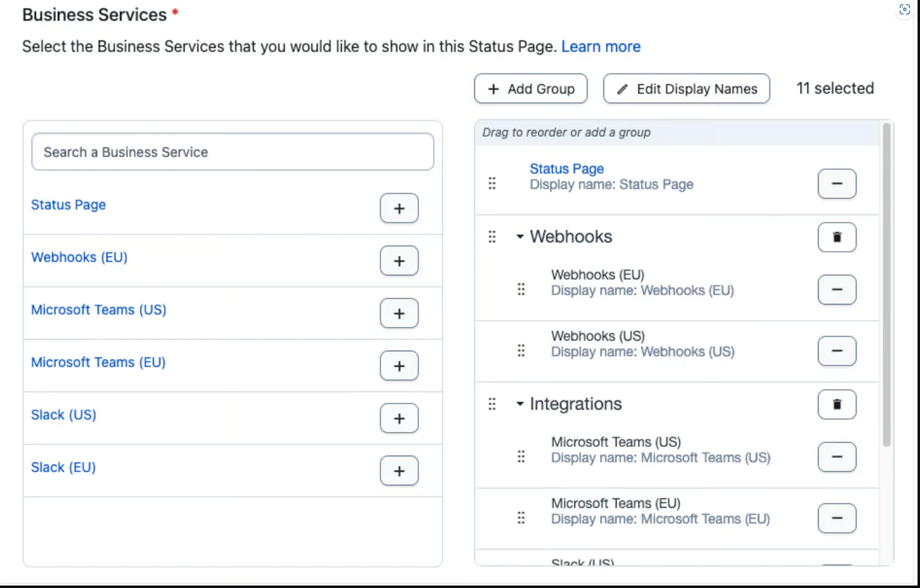Click the selected services list scrollbar
The height and width of the screenshot is (588, 920).
point(886,285)
